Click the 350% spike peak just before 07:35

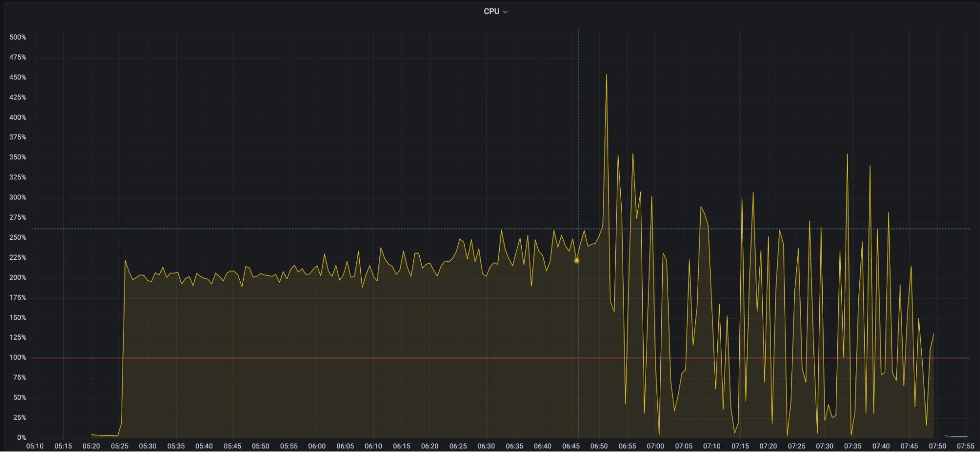pos(847,154)
